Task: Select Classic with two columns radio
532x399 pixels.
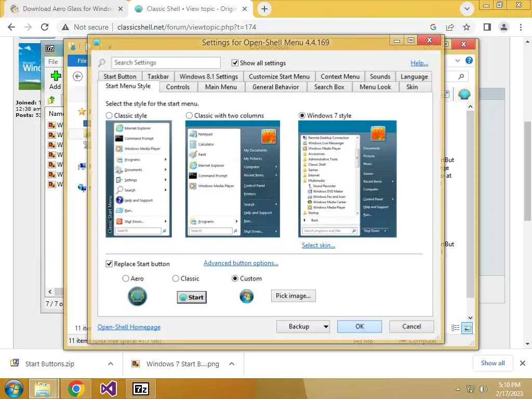Action: (x=189, y=116)
